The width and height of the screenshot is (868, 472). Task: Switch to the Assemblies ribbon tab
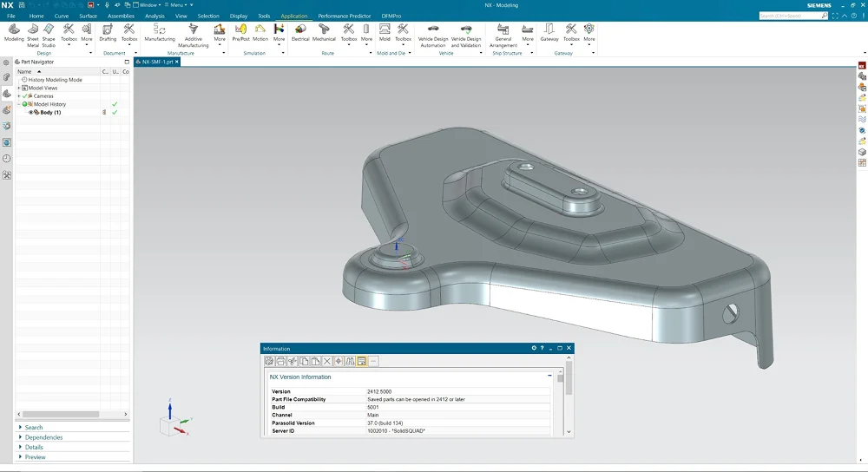coord(121,16)
